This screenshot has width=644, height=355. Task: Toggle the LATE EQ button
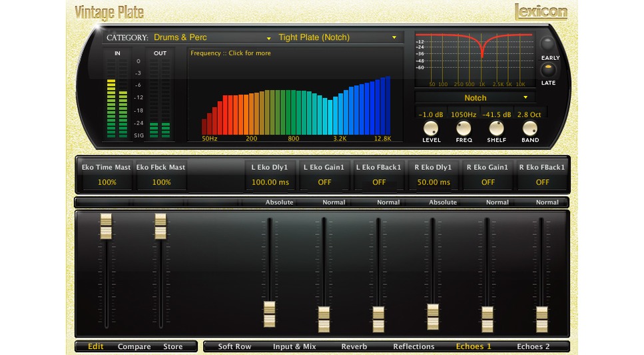pyautogui.click(x=548, y=70)
